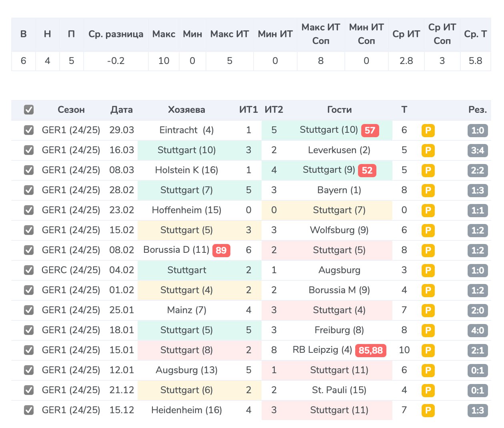Sort by the Сезон column header

pyautogui.click(x=71, y=110)
